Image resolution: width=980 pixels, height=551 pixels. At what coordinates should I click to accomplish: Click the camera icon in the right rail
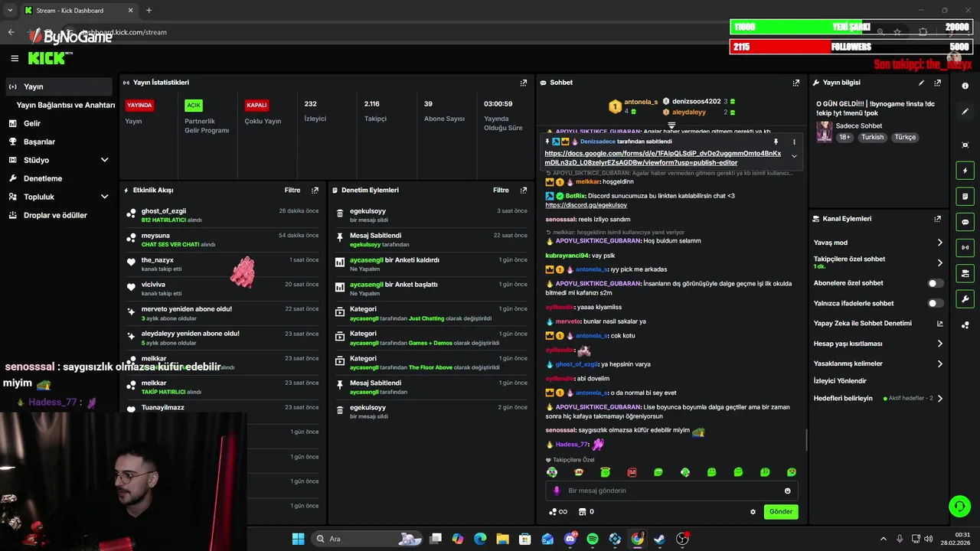965,273
